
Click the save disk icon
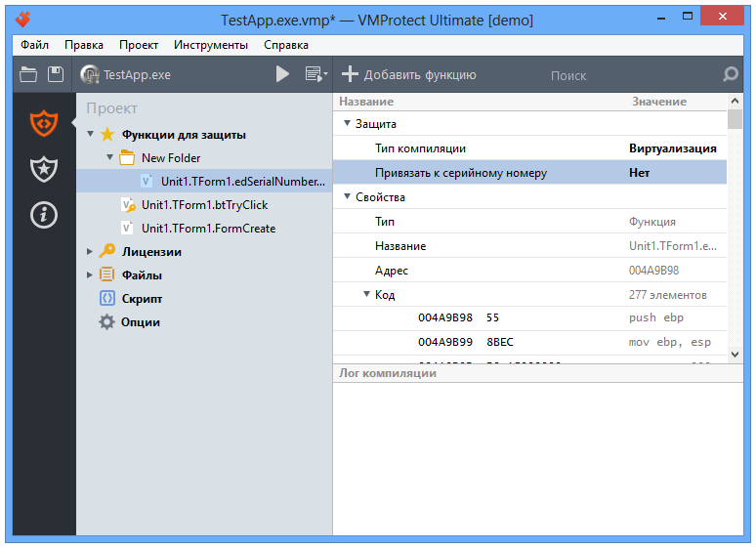tap(56, 74)
